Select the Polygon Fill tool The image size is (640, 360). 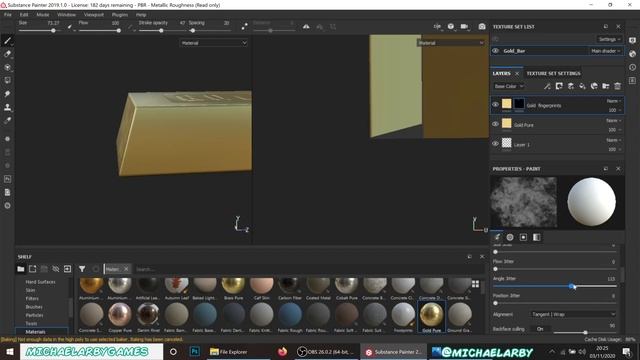coord(7,80)
